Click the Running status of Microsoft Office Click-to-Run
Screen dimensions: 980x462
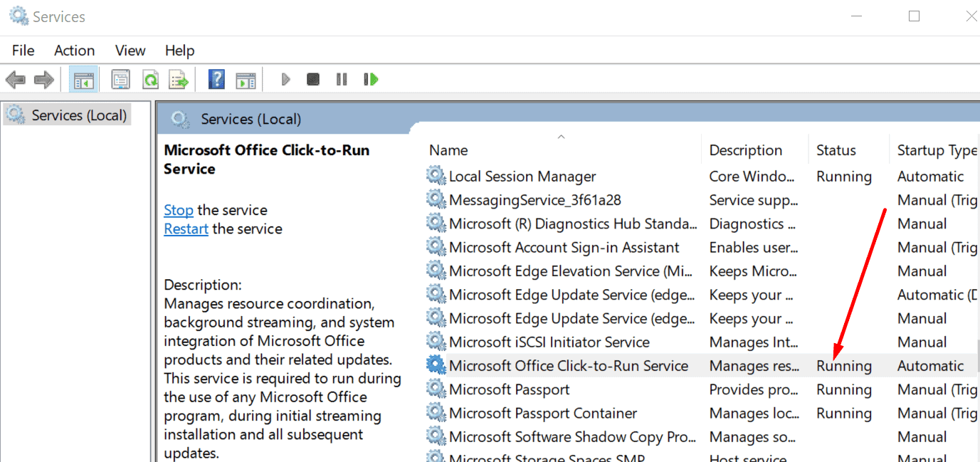[x=844, y=366]
